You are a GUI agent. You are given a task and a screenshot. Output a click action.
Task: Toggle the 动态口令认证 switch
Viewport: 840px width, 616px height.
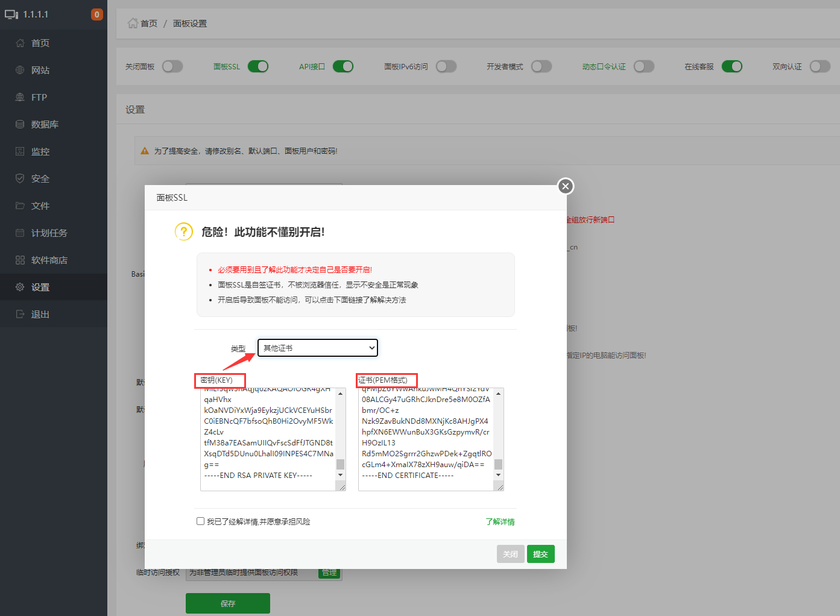644,66
